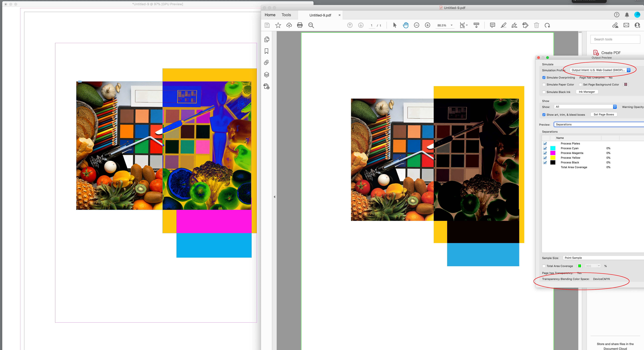The image size is (644, 350).
Task: Click the zoom out minus icon
Action: (417, 25)
